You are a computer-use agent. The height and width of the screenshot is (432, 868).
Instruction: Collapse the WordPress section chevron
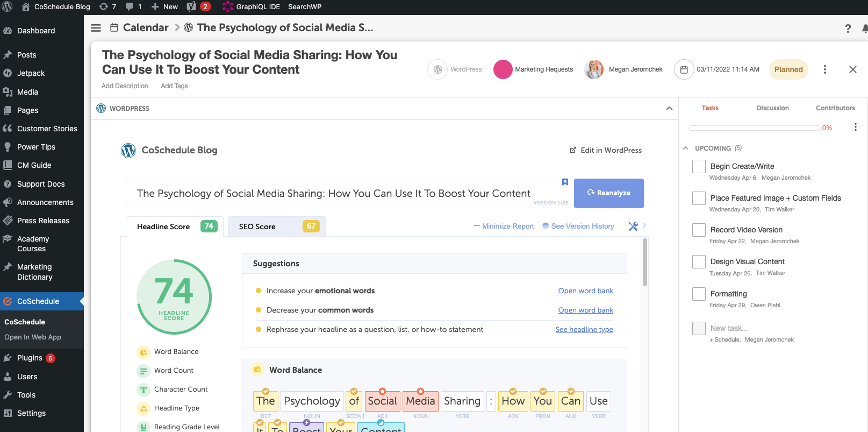tap(669, 108)
